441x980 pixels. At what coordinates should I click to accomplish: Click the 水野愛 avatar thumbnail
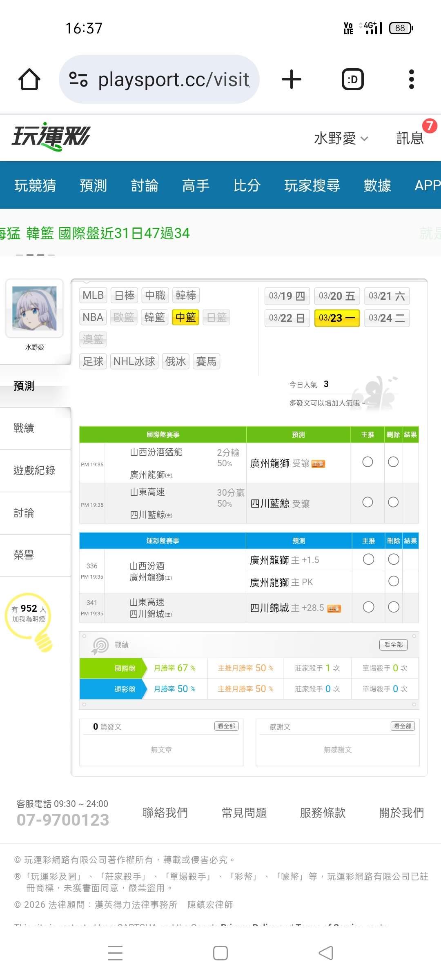[x=34, y=308]
